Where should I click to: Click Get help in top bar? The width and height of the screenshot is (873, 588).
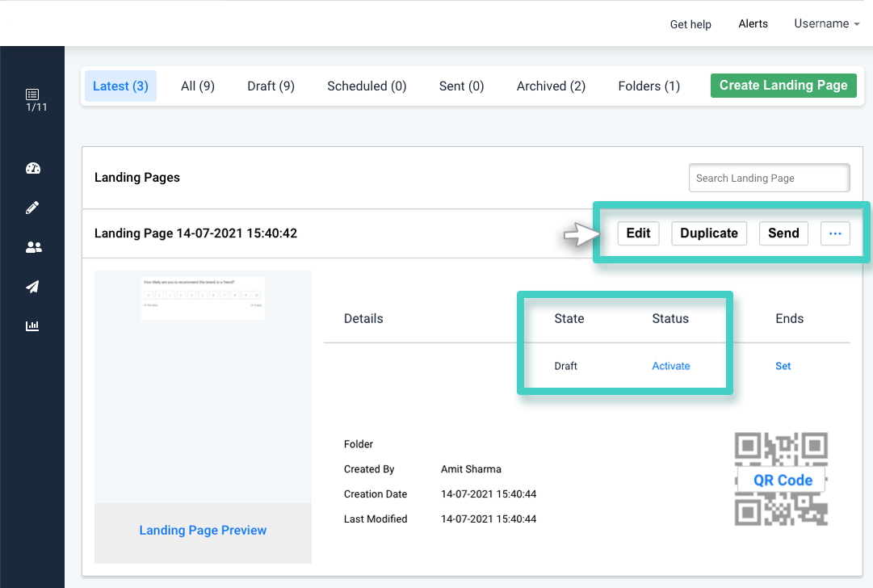tap(690, 24)
